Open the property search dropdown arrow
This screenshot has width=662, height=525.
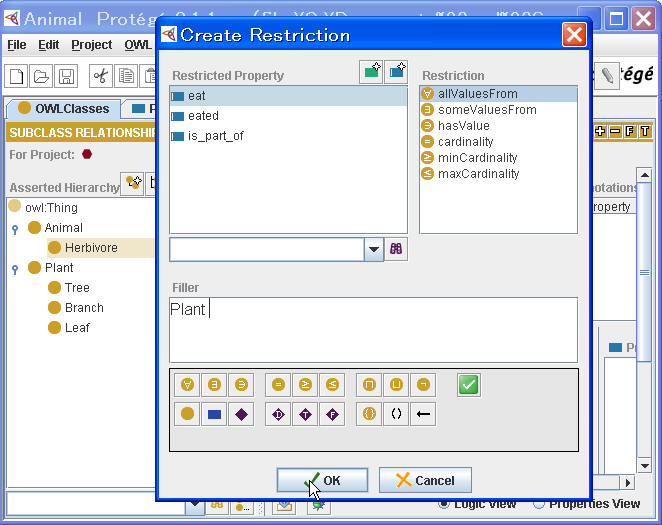(x=374, y=249)
